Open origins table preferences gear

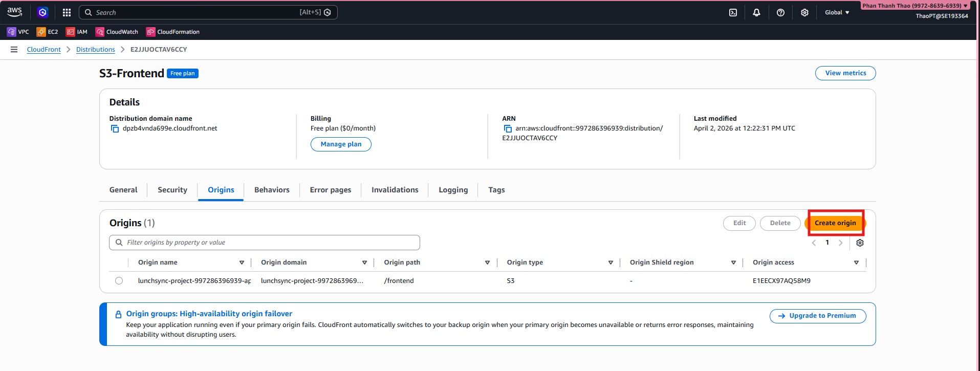coord(860,243)
